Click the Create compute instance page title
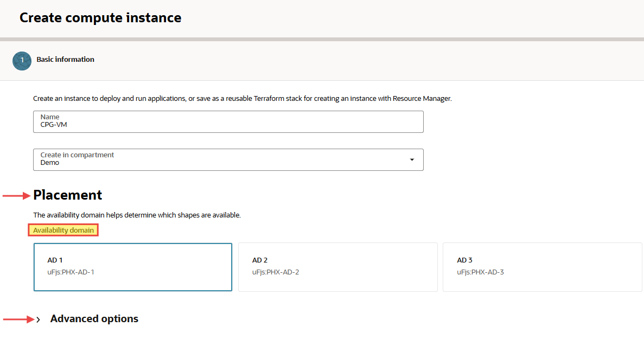This screenshot has height=339, width=644. pos(100,18)
